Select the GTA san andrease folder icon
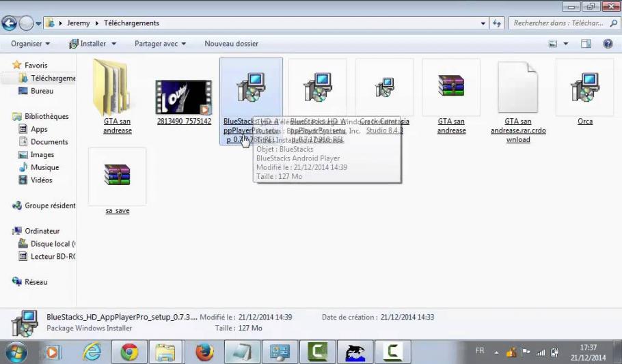This screenshot has width=622, height=364. (112, 87)
